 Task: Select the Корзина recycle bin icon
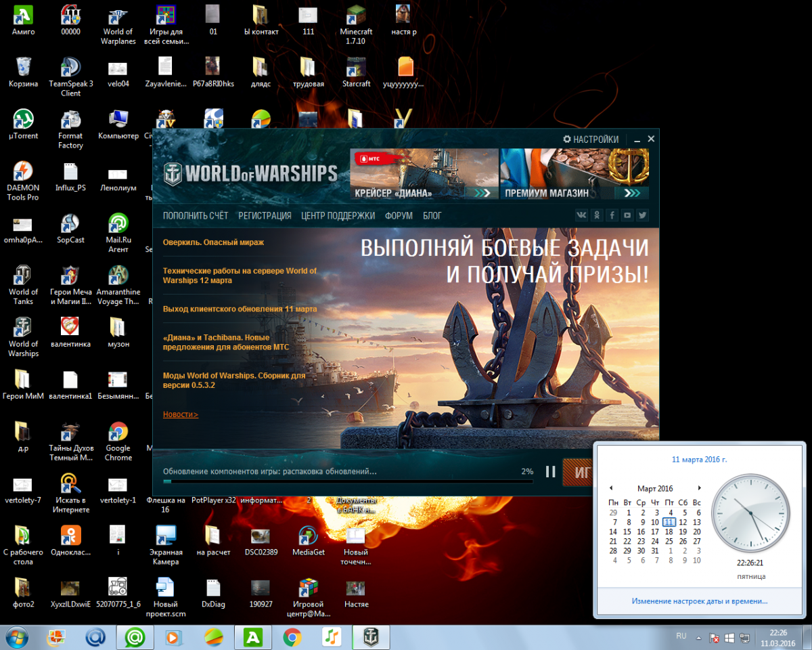point(24,72)
